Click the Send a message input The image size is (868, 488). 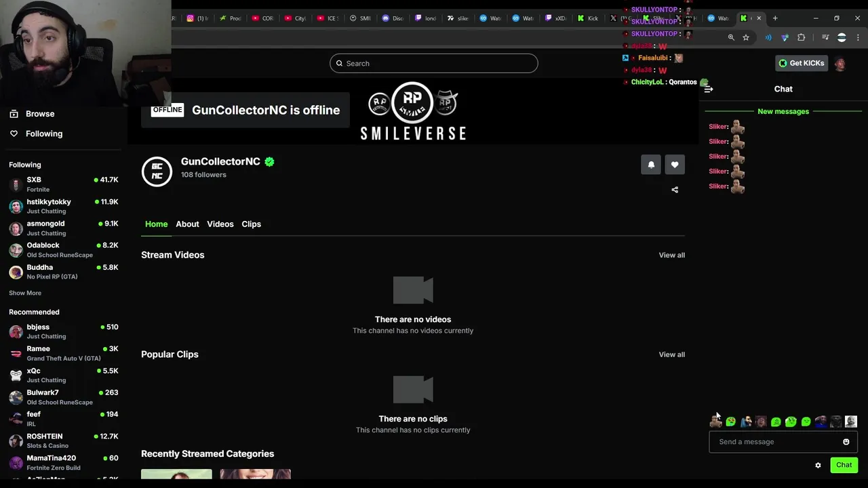pos(783,442)
